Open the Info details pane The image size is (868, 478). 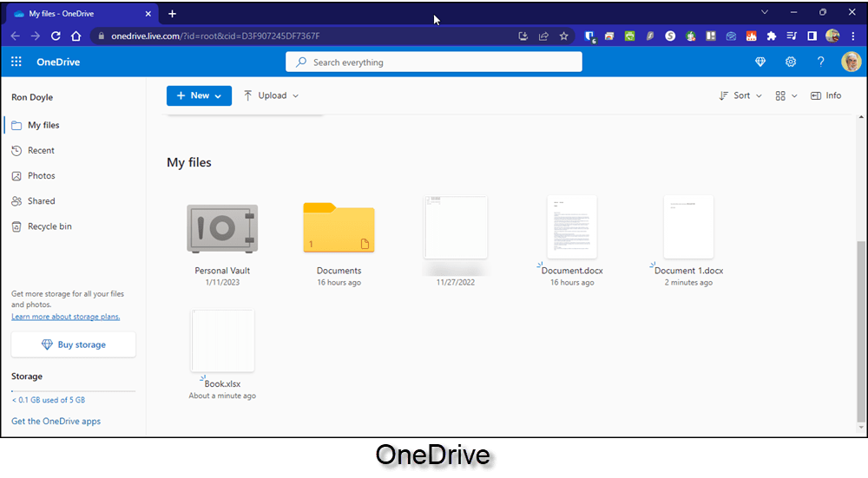(x=826, y=95)
